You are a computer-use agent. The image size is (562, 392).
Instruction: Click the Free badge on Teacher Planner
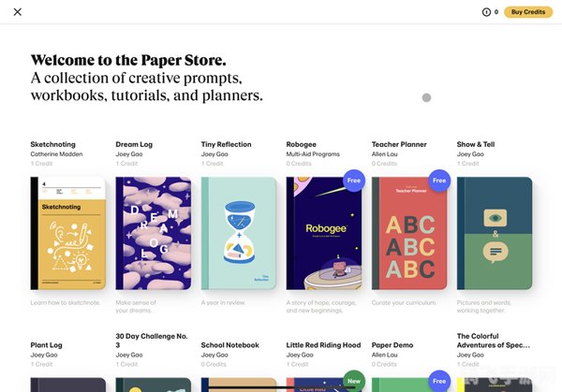coord(438,181)
